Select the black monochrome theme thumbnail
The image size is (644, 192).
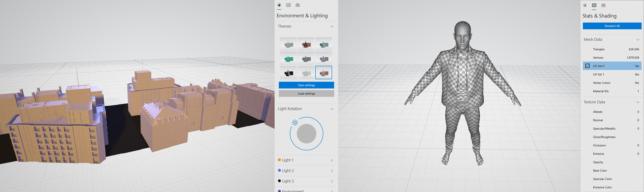[288, 73]
